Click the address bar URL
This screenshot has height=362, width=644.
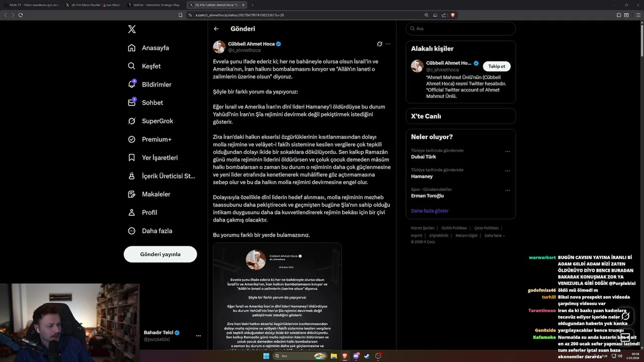[239, 15]
